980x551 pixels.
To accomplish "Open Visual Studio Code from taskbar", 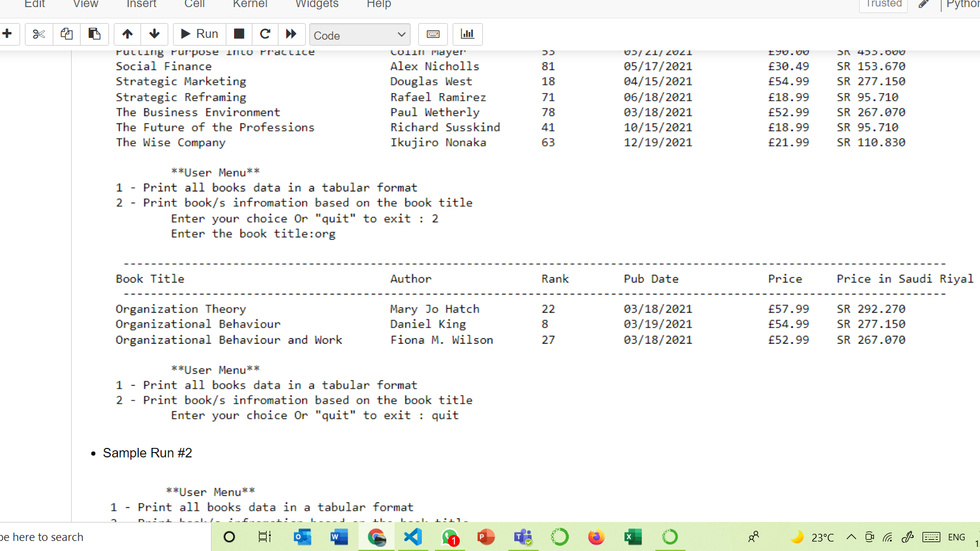I will 413,537.
